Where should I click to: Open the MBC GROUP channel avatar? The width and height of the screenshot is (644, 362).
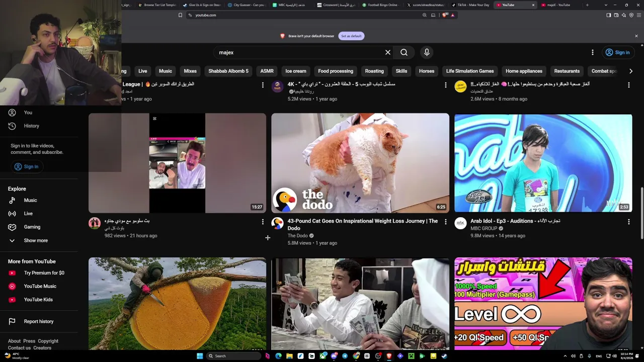(x=460, y=223)
